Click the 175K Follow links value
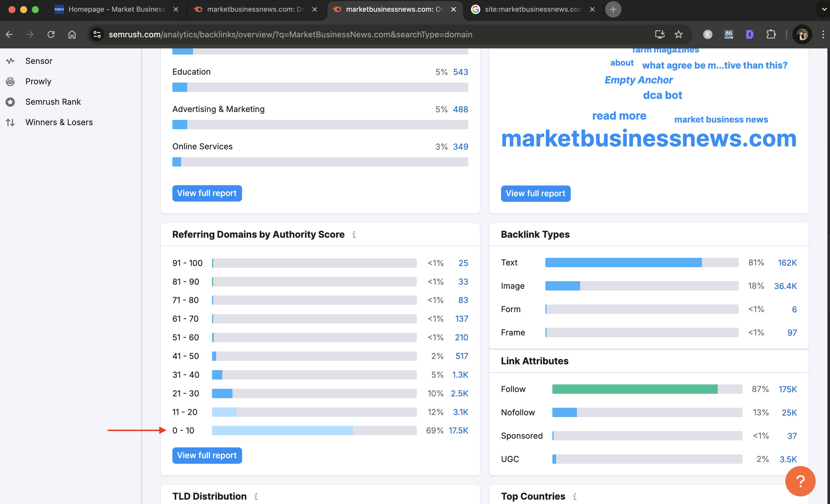The width and height of the screenshot is (830, 504). (787, 389)
